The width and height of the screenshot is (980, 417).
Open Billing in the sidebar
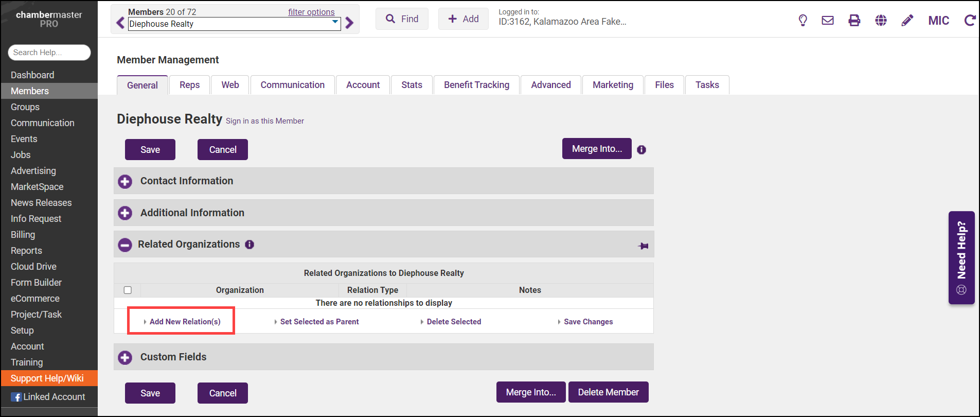pyautogui.click(x=23, y=235)
